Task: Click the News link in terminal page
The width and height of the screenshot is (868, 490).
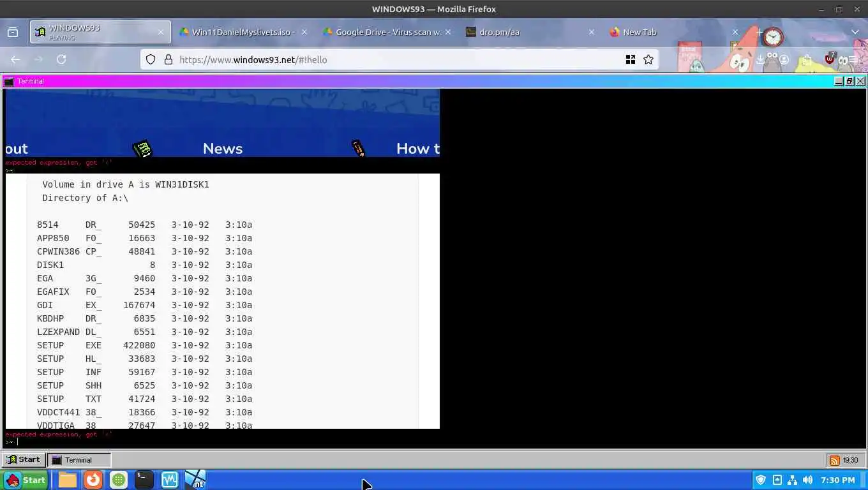Action: [223, 149]
